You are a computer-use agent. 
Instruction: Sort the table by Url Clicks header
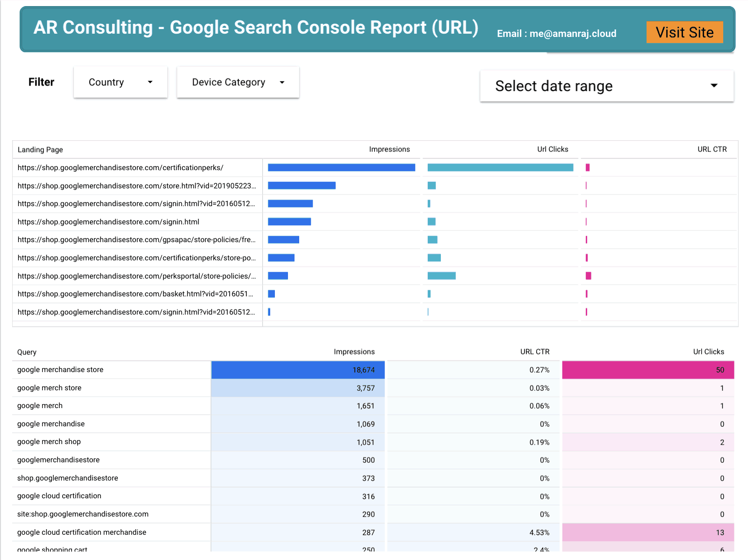553,149
